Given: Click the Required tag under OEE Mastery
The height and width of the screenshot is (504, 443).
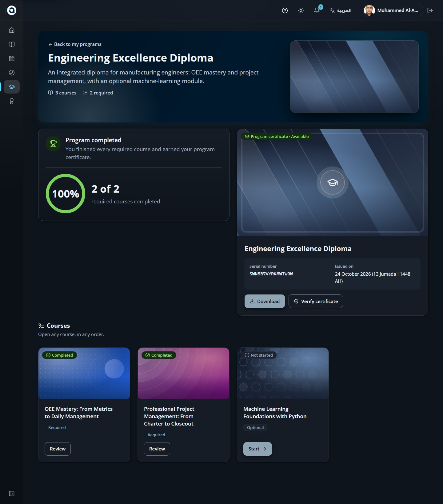Looking at the screenshot, I should [x=57, y=427].
